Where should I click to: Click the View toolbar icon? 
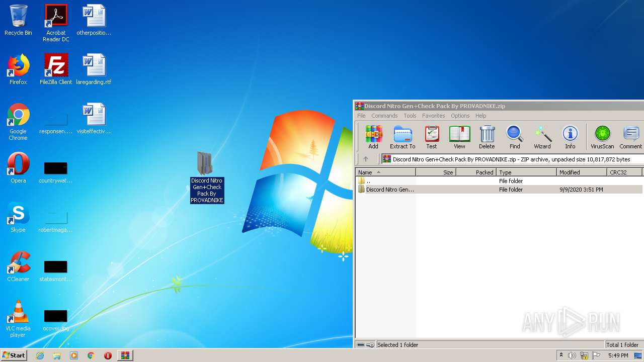click(459, 137)
